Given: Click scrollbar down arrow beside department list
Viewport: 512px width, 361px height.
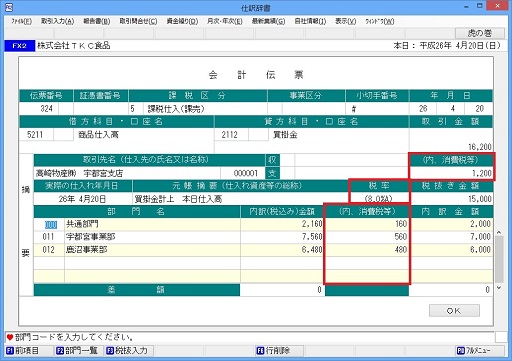Looking at the screenshot, I should 499,288.
